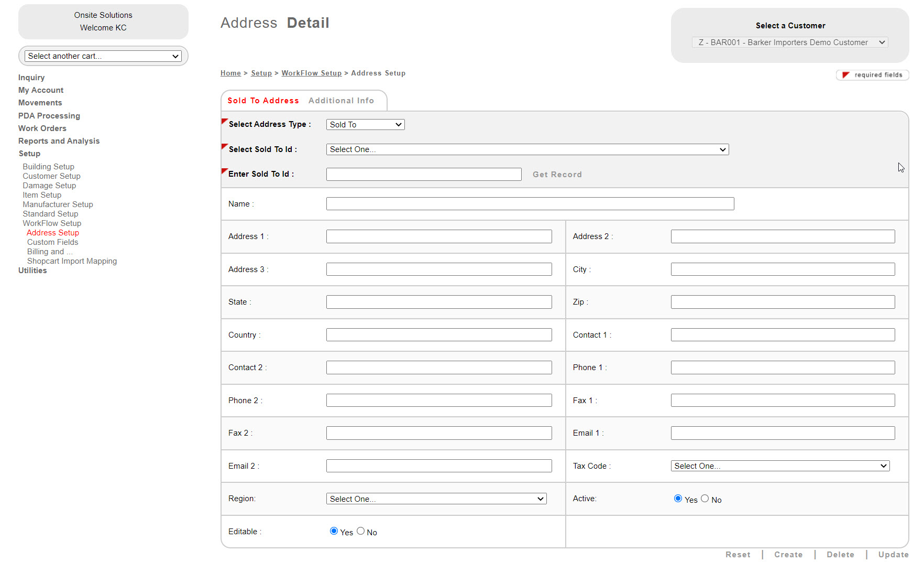Expand the Select Sold To Id dropdown
This screenshot has width=924, height=562.
pos(527,149)
